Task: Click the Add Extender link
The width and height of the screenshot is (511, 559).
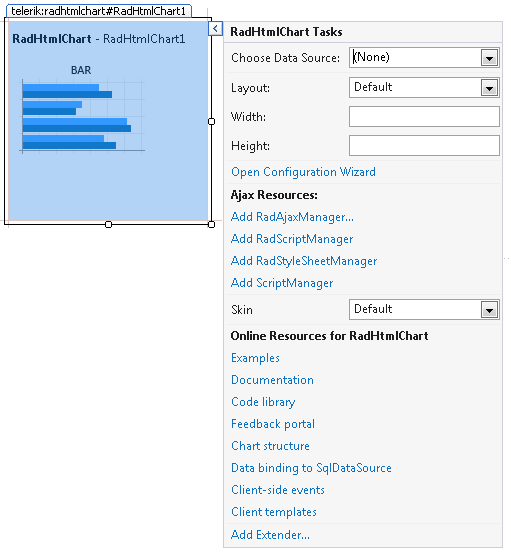Action: coord(270,535)
